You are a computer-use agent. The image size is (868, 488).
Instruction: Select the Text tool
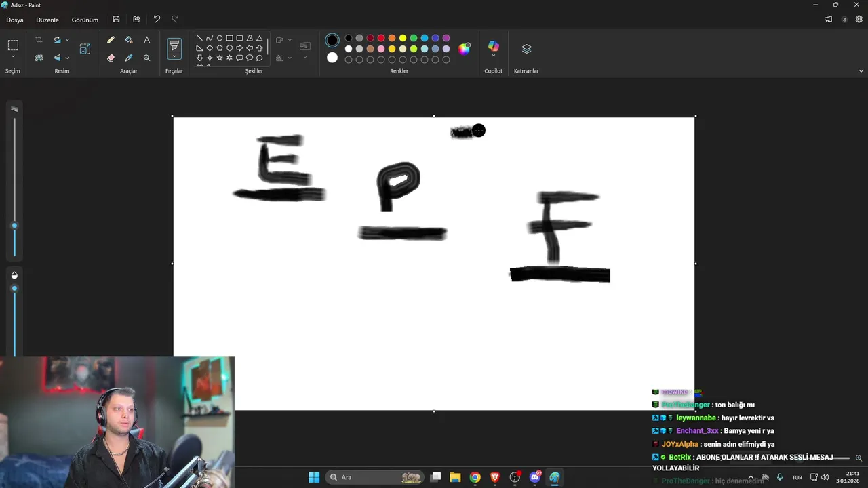pos(146,41)
